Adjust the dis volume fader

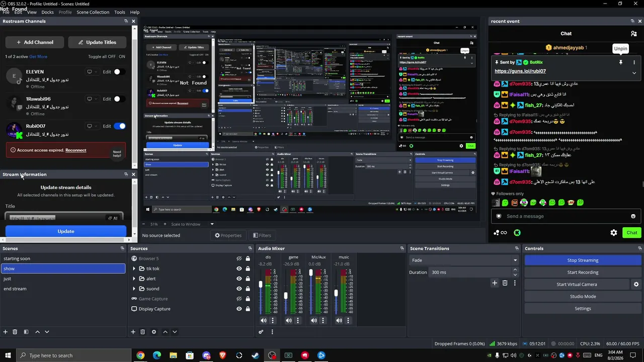click(261, 285)
